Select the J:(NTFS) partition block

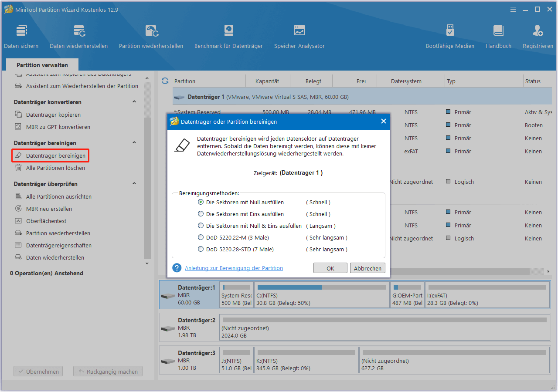tap(236, 361)
